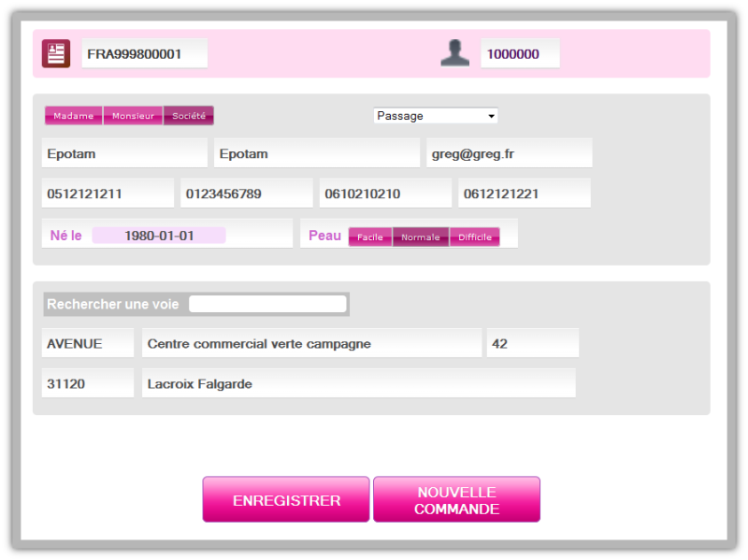Viewport: 748px width, 560px height.
Task: Click the customer card icon
Action: coord(56,53)
